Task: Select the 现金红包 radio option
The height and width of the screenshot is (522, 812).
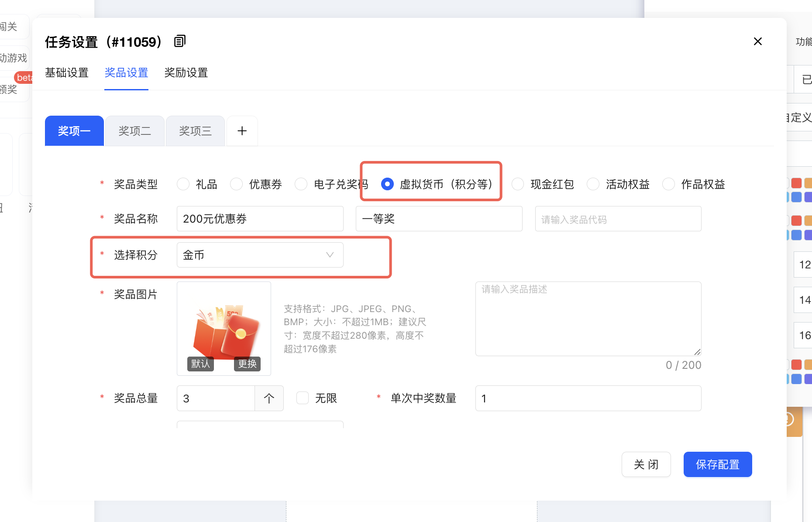Action: pos(518,184)
